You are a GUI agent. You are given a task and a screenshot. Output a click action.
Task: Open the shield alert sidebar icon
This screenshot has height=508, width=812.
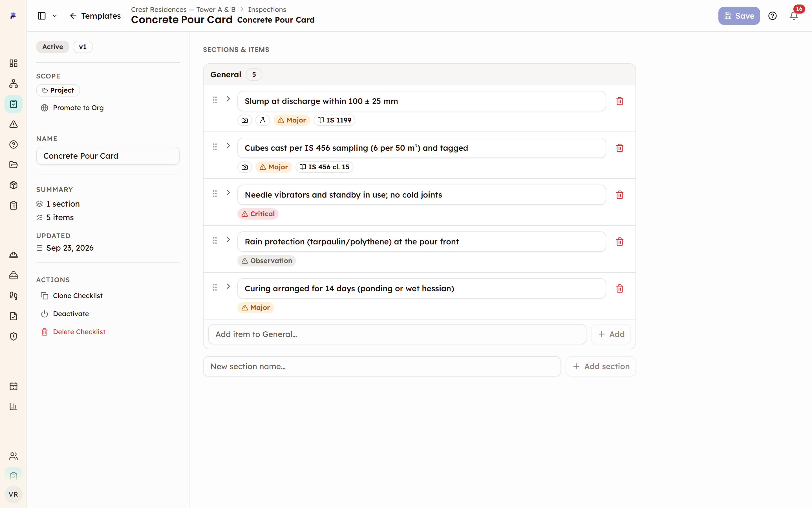pos(14,336)
